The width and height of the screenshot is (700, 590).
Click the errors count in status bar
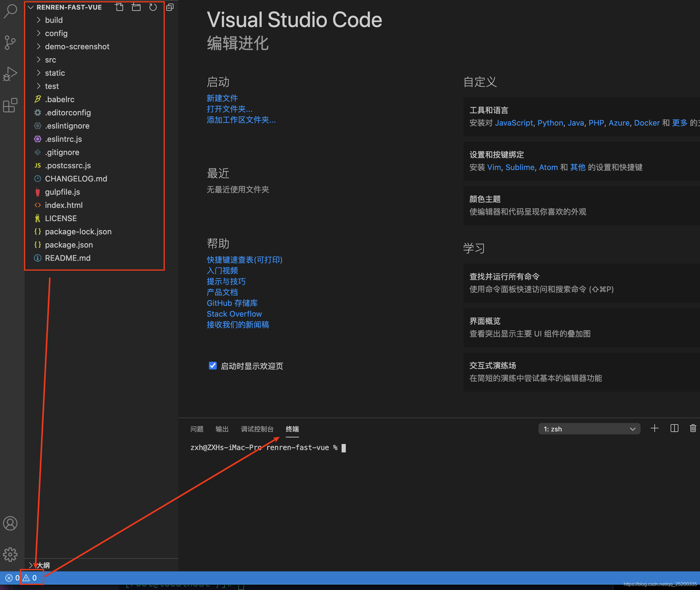click(x=13, y=578)
